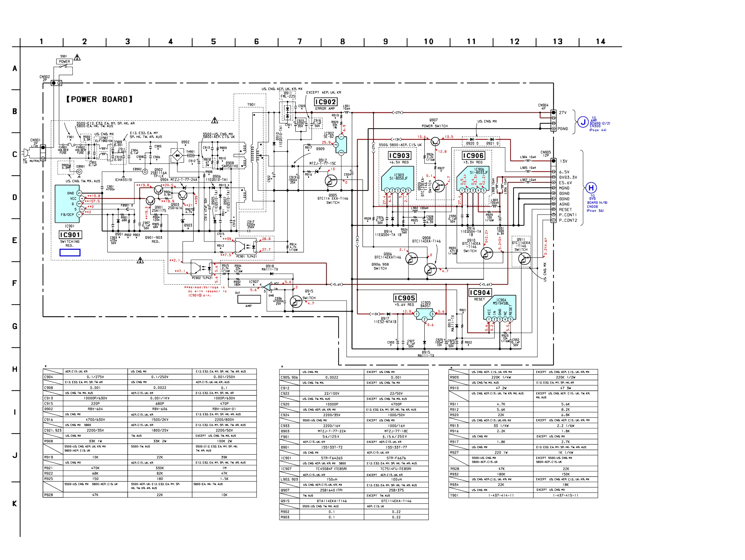Click the circled H DVD board reference
This screenshot has height=560, width=745.
click(x=591, y=188)
